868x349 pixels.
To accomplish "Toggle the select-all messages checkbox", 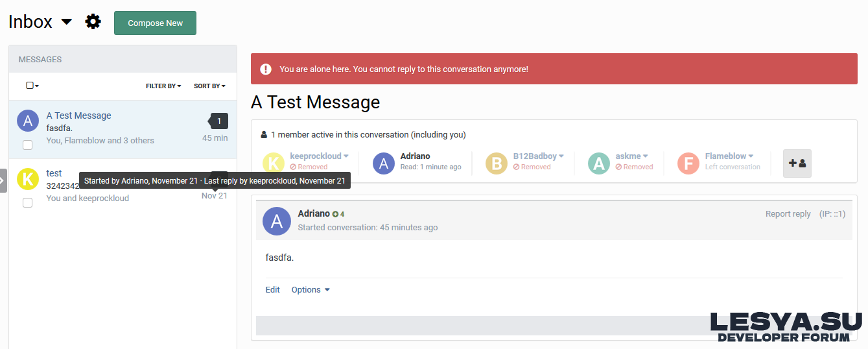I will (x=30, y=86).
